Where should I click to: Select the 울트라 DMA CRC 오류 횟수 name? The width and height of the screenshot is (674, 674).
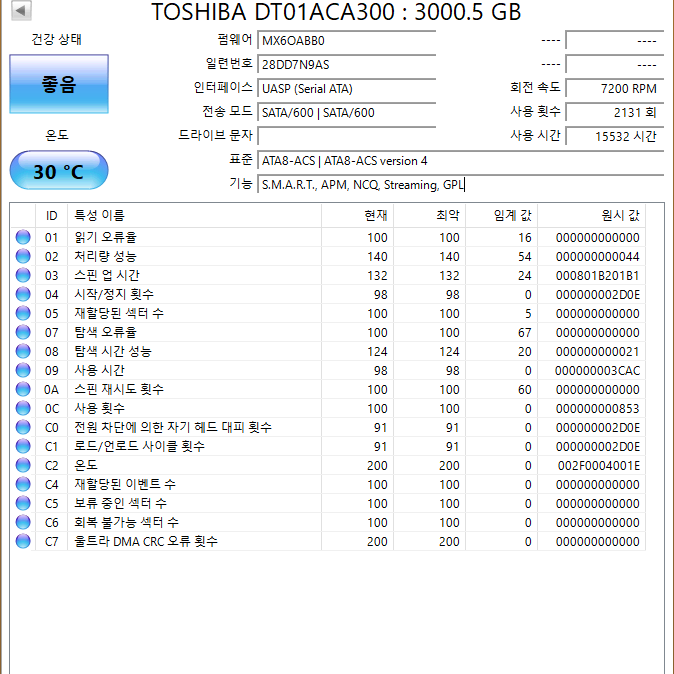point(146,541)
